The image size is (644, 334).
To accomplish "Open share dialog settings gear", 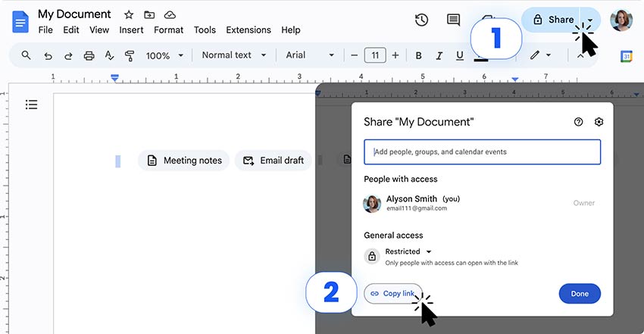I will pyautogui.click(x=599, y=122).
